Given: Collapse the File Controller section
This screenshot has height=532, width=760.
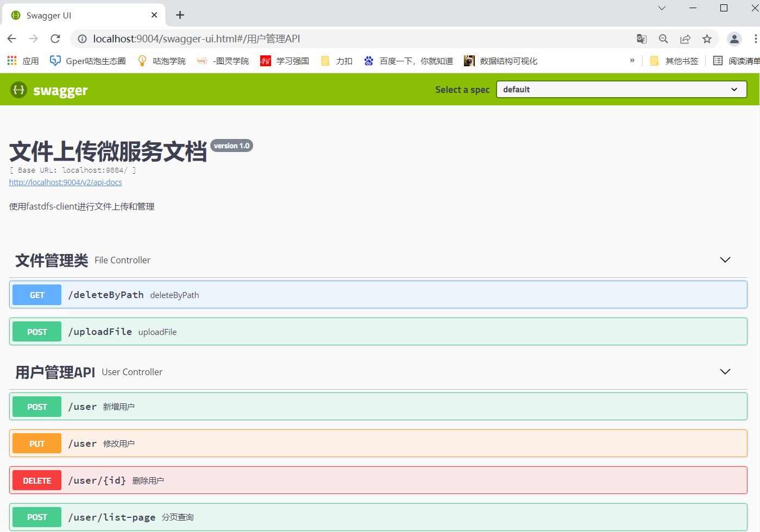Looking at the screenshot, I should 725,259.
